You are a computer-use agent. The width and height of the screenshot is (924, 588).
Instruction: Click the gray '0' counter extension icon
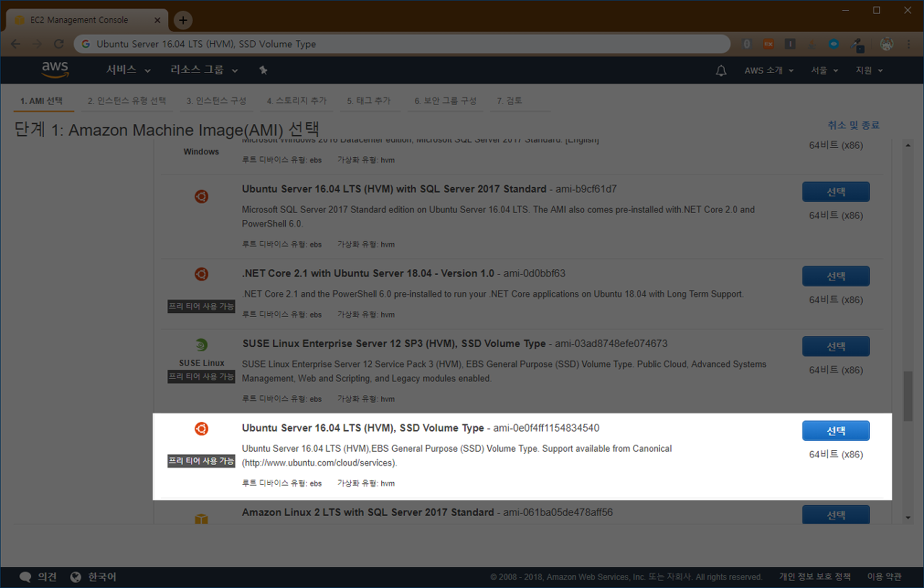tap(746, 44)
